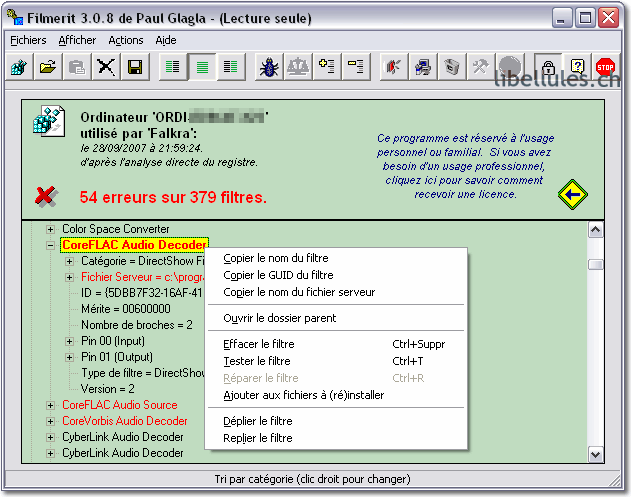Click the networked computers toolbar icon
This screenshot has height=497, width=631.
[x=423, y=67]
